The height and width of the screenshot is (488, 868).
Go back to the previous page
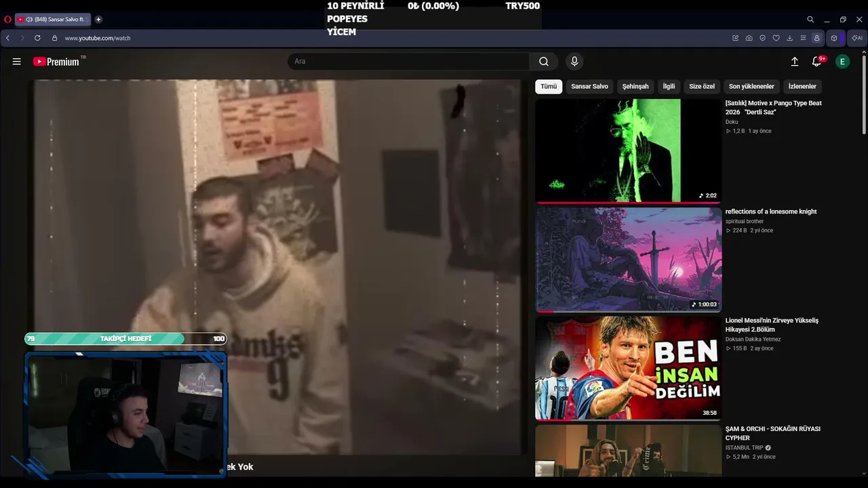(7, 38)
